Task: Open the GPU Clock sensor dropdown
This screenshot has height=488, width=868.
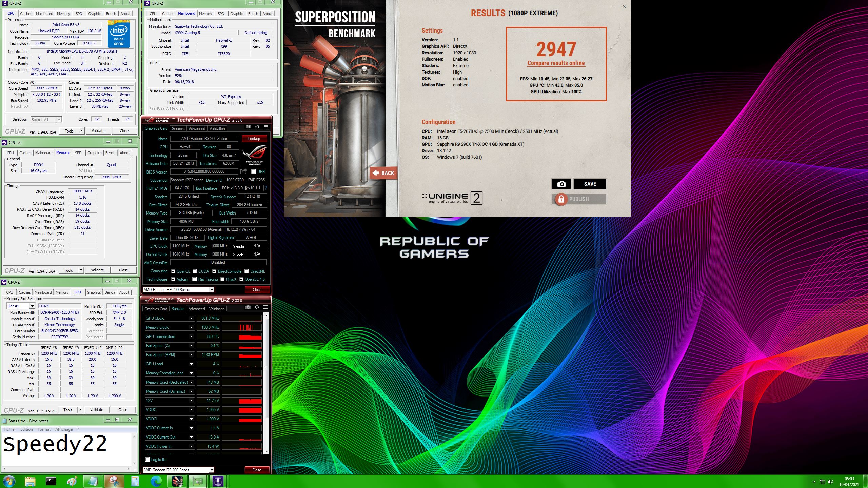Action: pos(191,318)
